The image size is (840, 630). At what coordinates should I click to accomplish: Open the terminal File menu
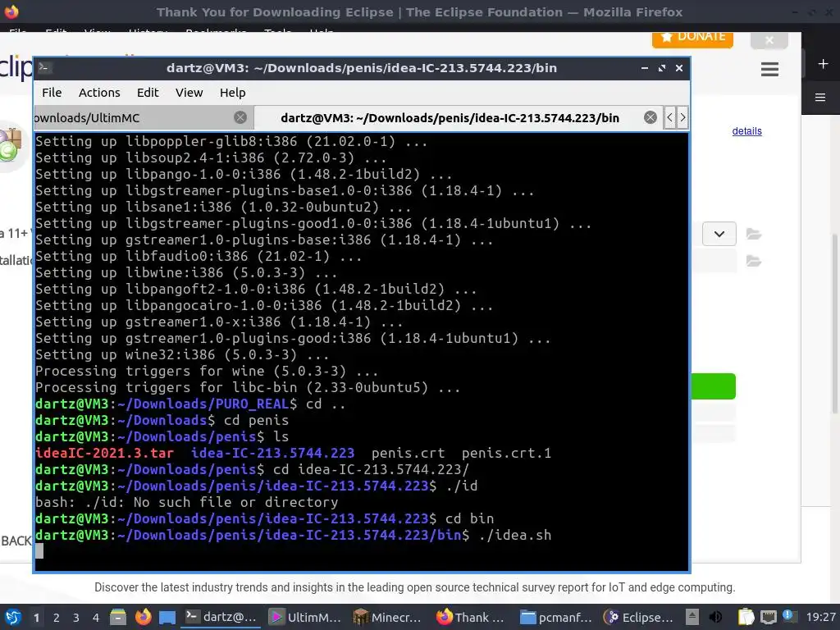coord(52,93)
